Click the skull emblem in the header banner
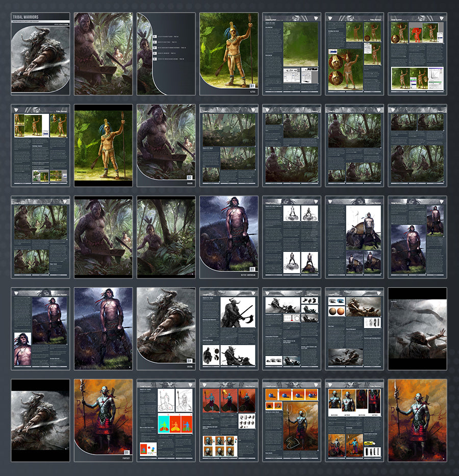459x476 pixels. (x=350, y=17)
